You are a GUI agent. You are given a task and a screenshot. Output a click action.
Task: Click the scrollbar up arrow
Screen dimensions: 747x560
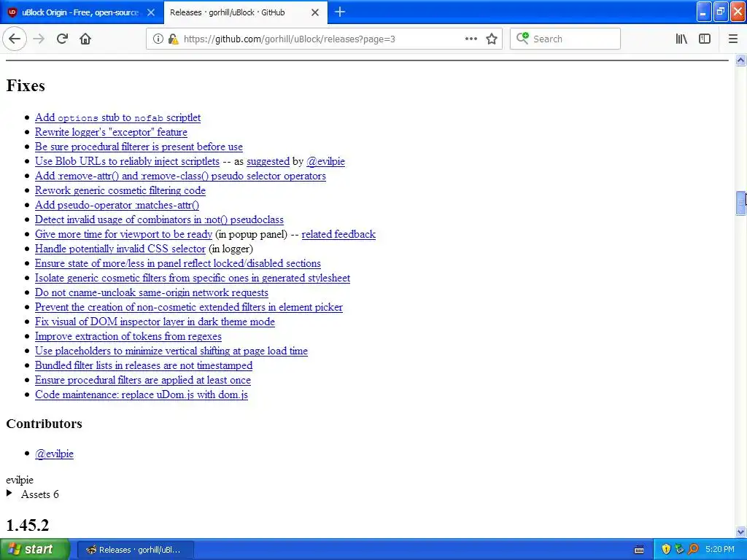click(x=740, y=61)
